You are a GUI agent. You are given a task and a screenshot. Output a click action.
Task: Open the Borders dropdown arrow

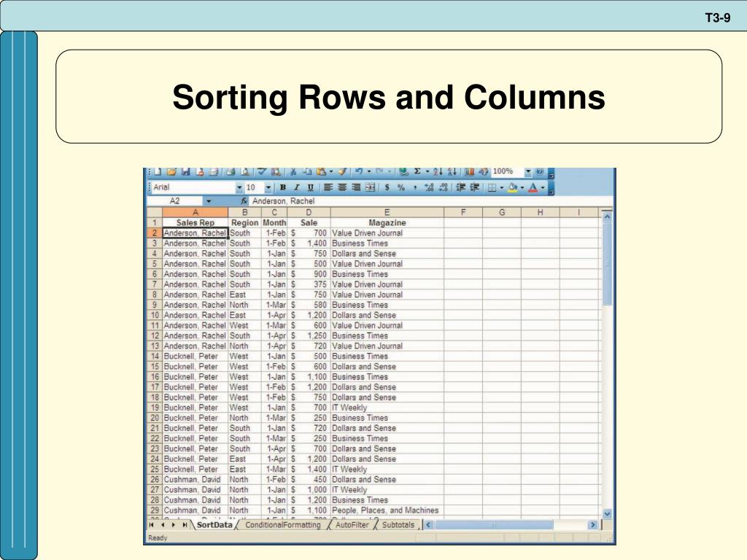click(502, 187)
